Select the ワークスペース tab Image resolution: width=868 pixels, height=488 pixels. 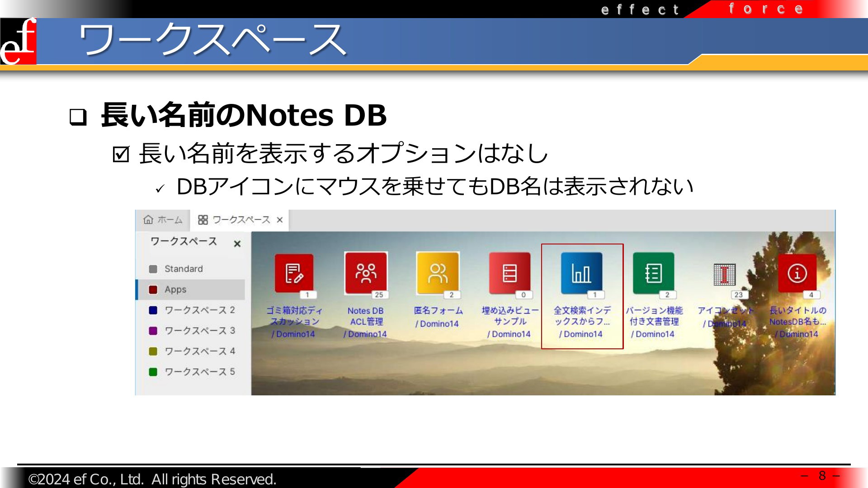pos(241,220)
